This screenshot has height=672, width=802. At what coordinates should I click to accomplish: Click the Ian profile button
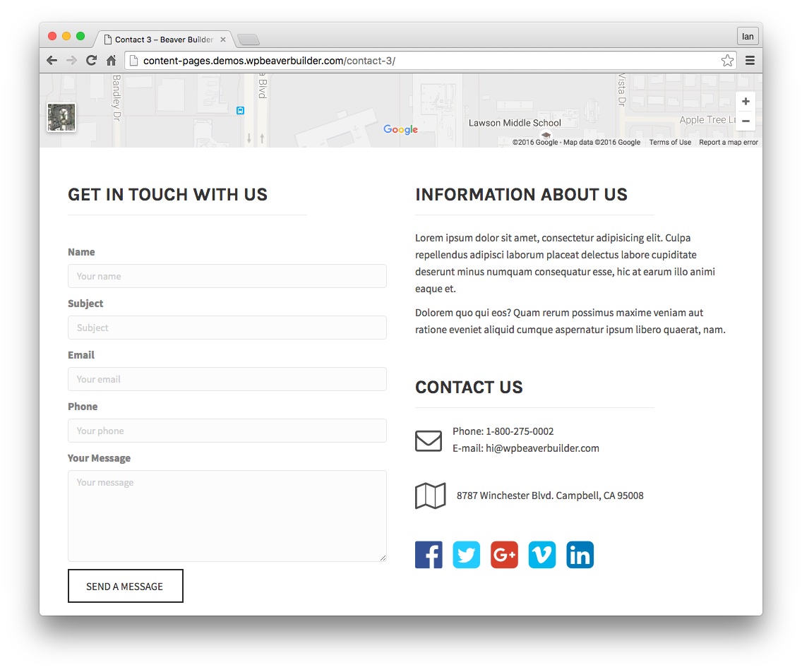(x=748, y=36)
